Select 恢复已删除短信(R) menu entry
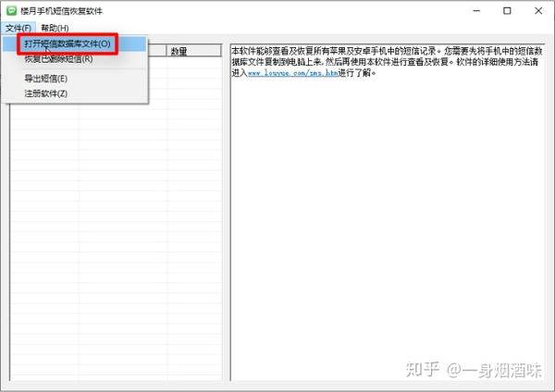 pyautogui.click(x=75, y=59)
